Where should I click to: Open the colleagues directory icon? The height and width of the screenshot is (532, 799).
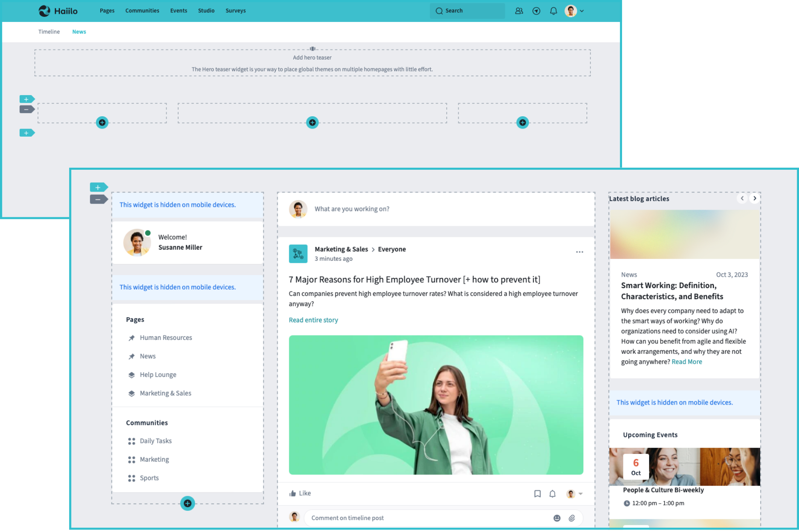519,11
